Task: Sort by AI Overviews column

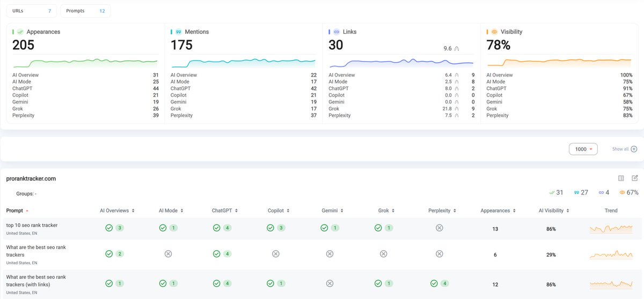Action: [117, 211]
